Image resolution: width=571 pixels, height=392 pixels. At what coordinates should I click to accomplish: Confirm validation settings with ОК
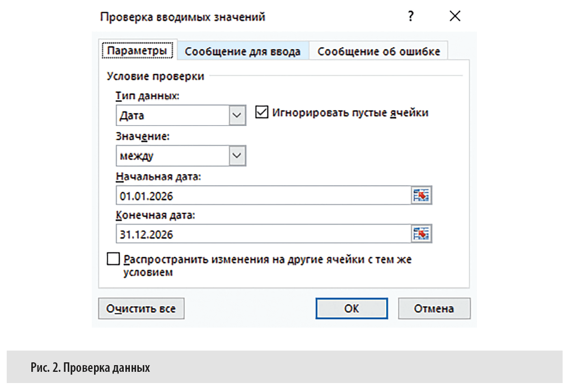tap(351, 309)
